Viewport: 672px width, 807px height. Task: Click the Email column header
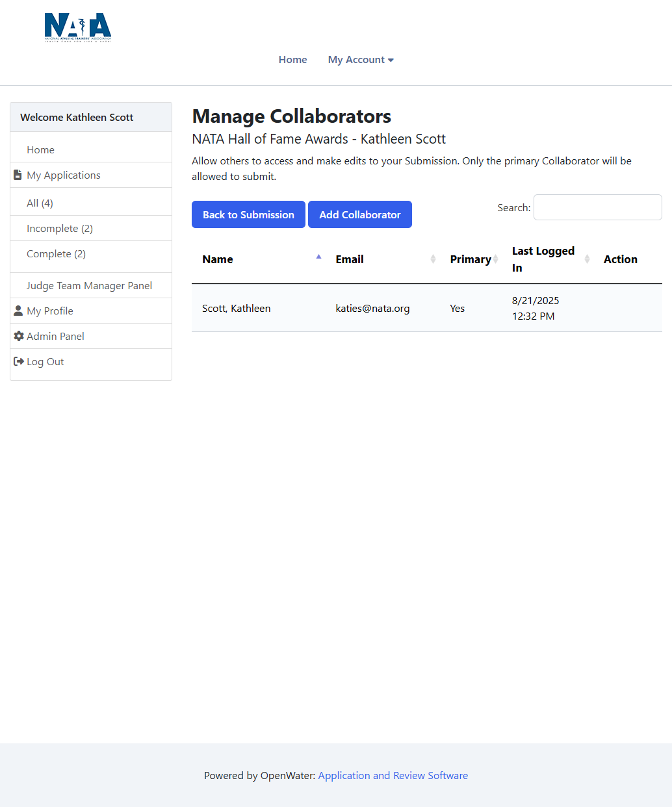382,259
